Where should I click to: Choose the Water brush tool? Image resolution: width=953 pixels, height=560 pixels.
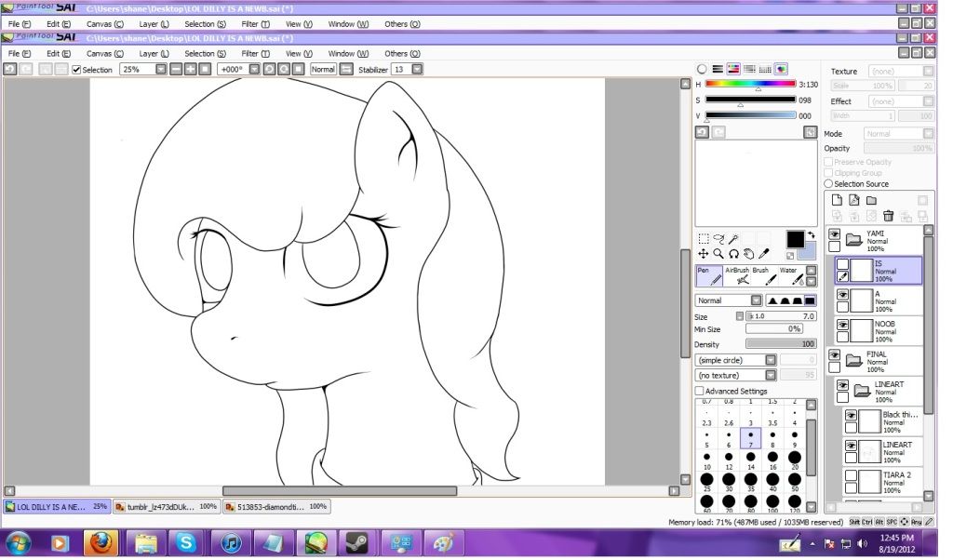coord(791,275)
